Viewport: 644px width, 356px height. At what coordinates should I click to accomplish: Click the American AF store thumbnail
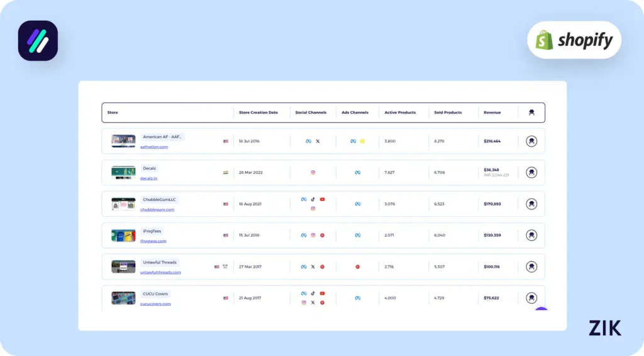[x=123, y=142]
